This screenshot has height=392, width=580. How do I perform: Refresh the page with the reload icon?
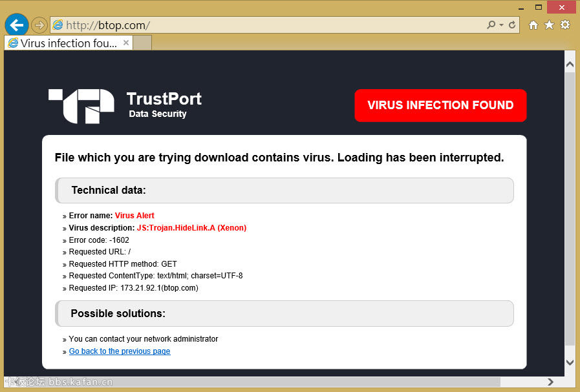pyautogui.click(x=512, y=25)
